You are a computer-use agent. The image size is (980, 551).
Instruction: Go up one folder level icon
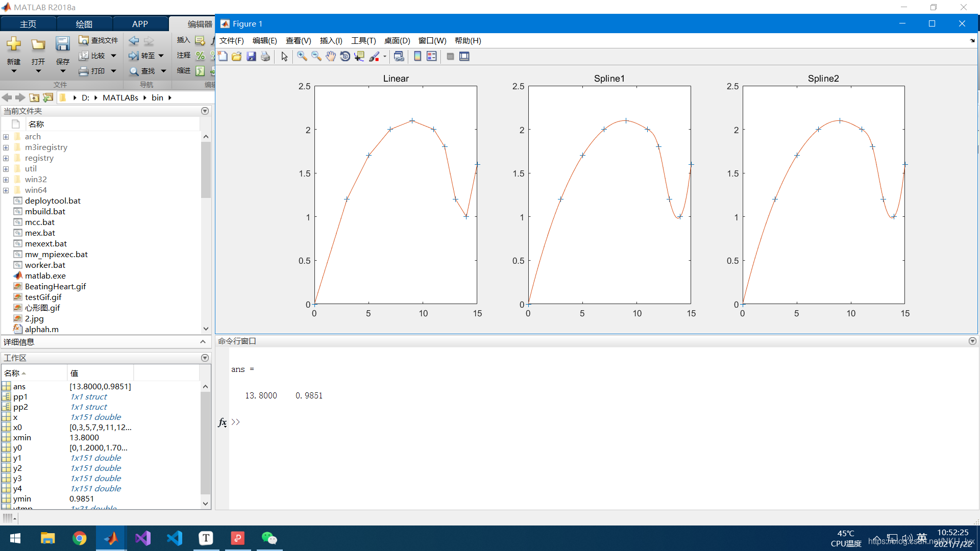pyautogui.click(x=34, y=97)
